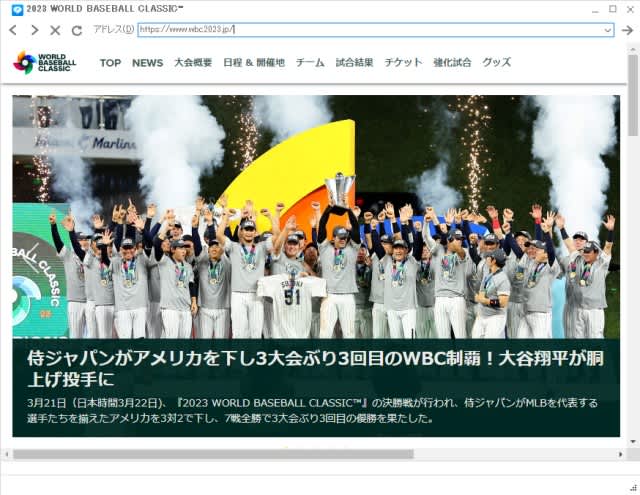640x495 pixels.
Task: Open the 強化試合 page link
Action: pyautogui.click(x=452, y=62)
